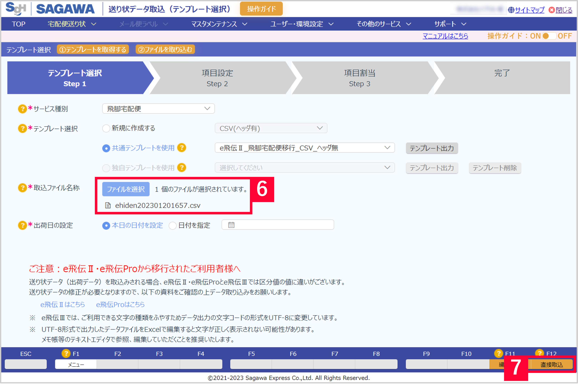Open the e飛伝Ⅱ_飛脚宅配便移行_CSV_ヘッダ無 template dropdown
Image resolution: width=578 pixels, height=392 pixels.
point(305,148)
